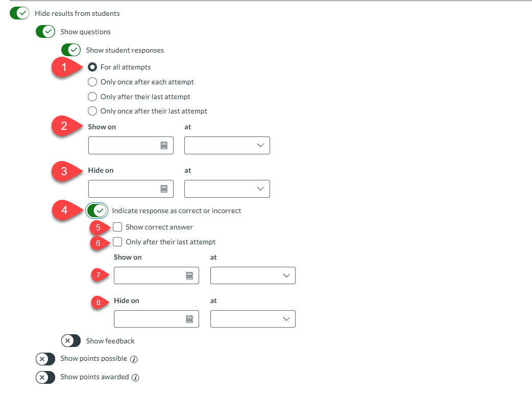532x393 pixels.
Task: Choose Only once after their last attempt
Action: tap(92, 111)
